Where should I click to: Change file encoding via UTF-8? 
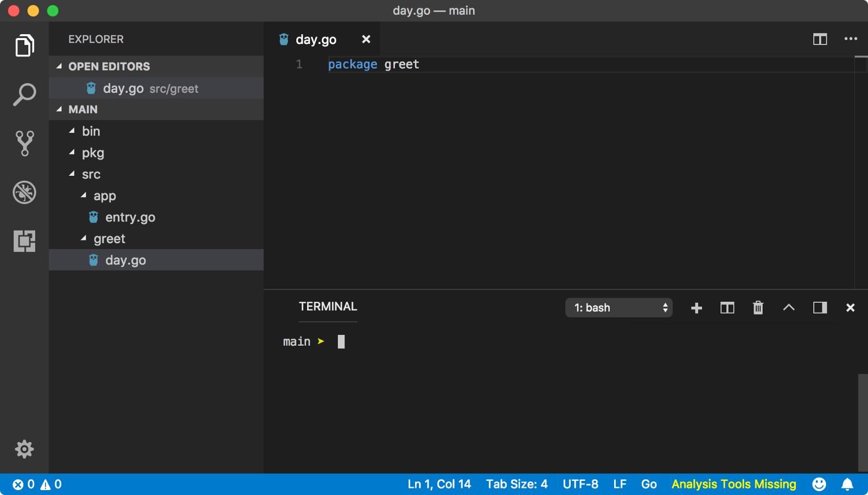[580, 484]
